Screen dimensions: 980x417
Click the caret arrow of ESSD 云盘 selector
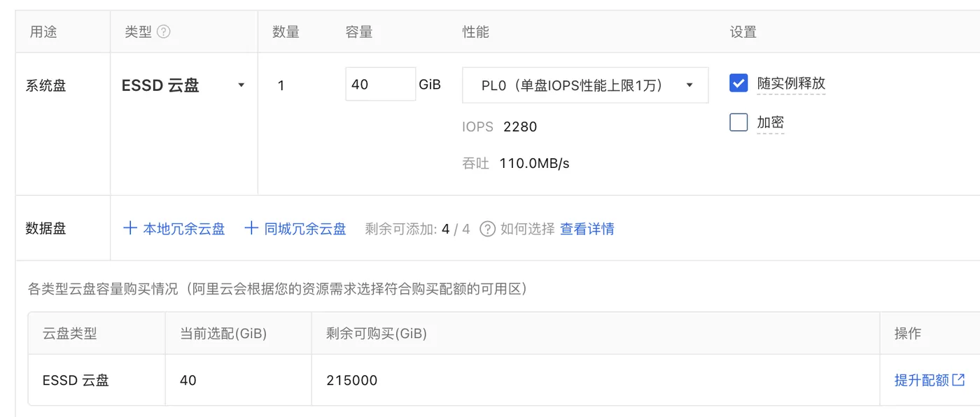click(241, 85)
